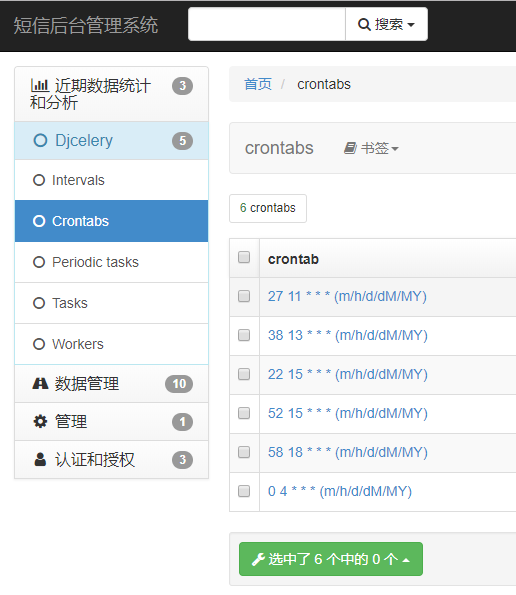
Task: Expand the 数据管理 menu section
Action: coord(112,384)
